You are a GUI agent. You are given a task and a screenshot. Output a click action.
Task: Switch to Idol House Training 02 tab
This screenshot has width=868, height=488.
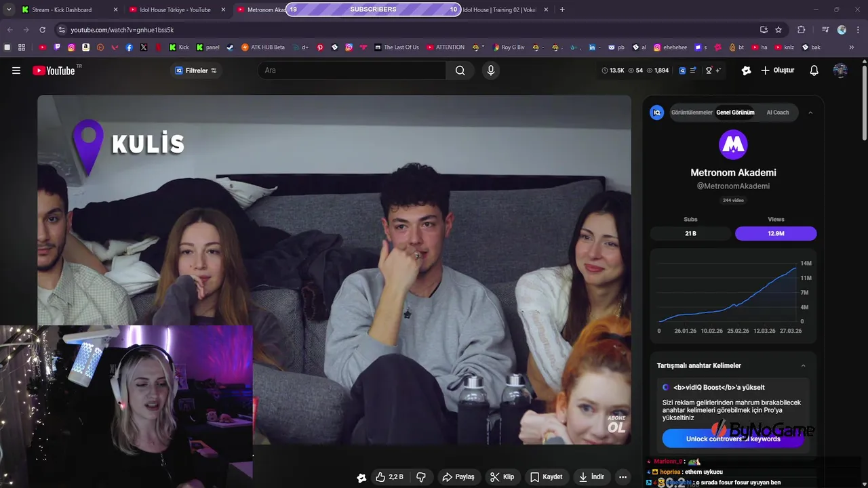coord(505,9)
